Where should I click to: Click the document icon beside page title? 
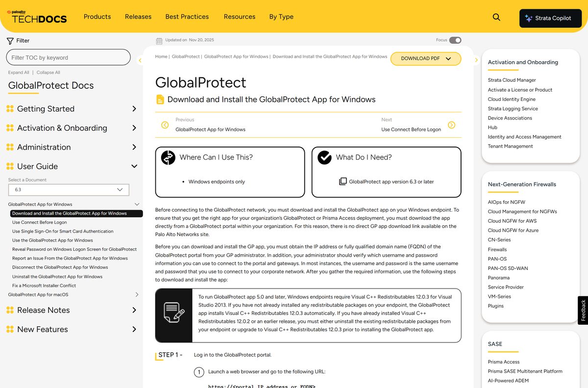[160, 99]
